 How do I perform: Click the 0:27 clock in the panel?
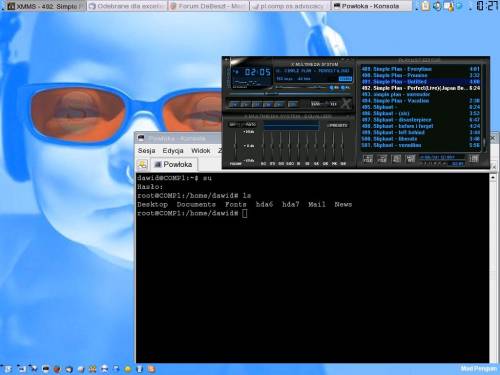coord(487,6)
